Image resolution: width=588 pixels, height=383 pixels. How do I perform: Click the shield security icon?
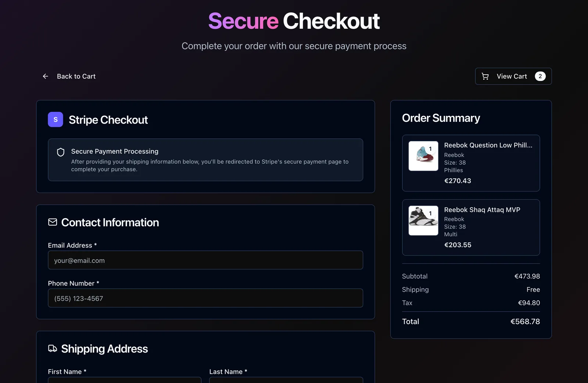click(61, 152)
